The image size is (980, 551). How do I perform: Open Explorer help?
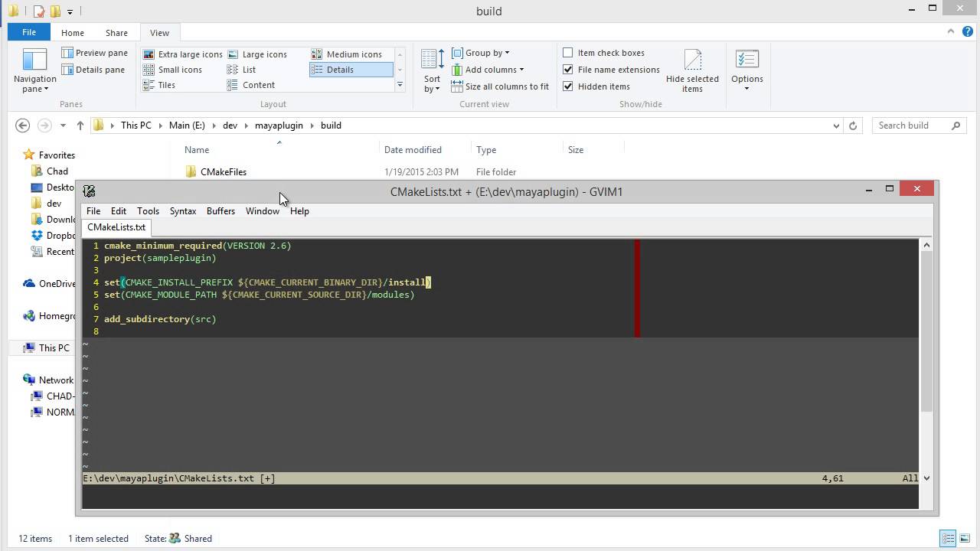click(x=966, y=33)
